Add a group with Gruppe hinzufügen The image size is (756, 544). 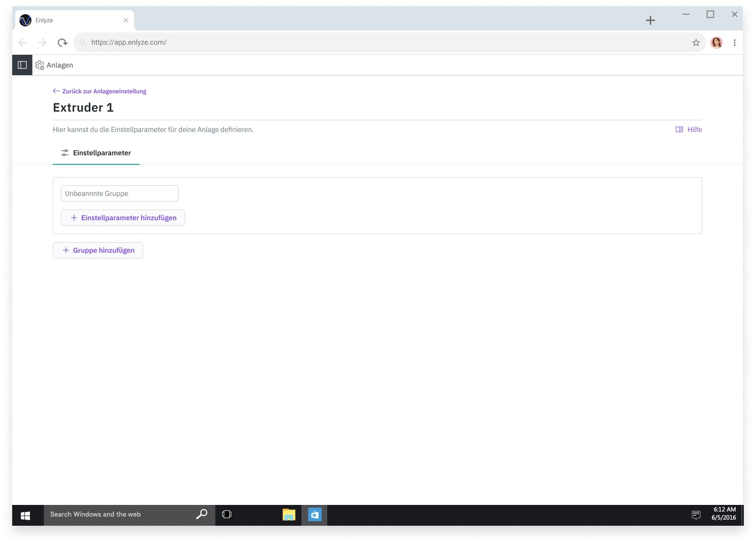[x=98, y=250]
